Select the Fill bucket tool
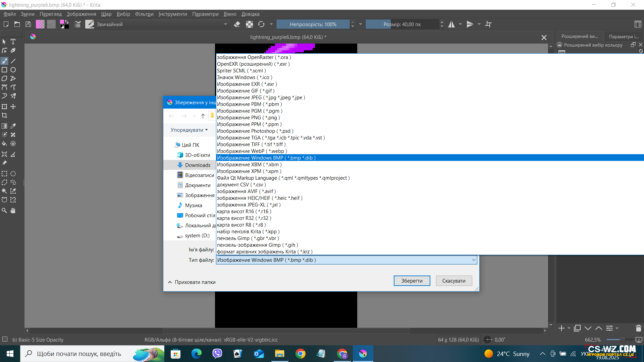 (4, 143)
